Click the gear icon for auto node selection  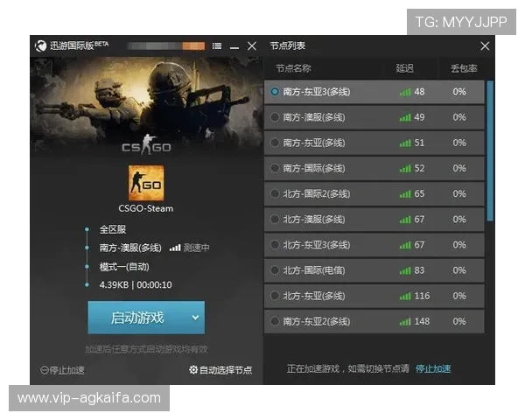193,370
